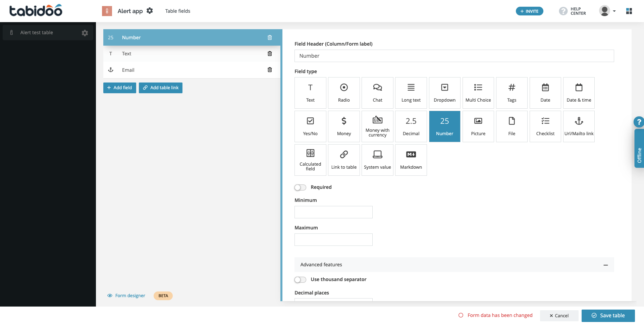
Task: Click Save table button
Action: pyautogui.click(x=608, y=316)
